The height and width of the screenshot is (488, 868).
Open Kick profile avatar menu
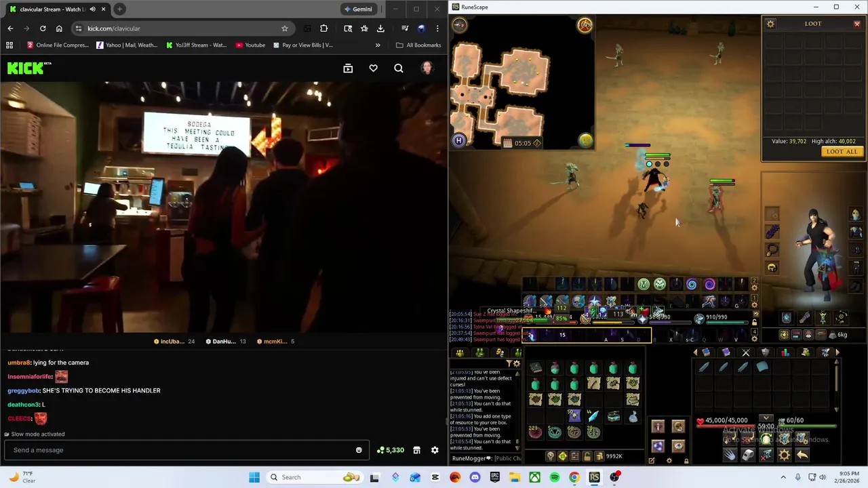click(427, 68)
